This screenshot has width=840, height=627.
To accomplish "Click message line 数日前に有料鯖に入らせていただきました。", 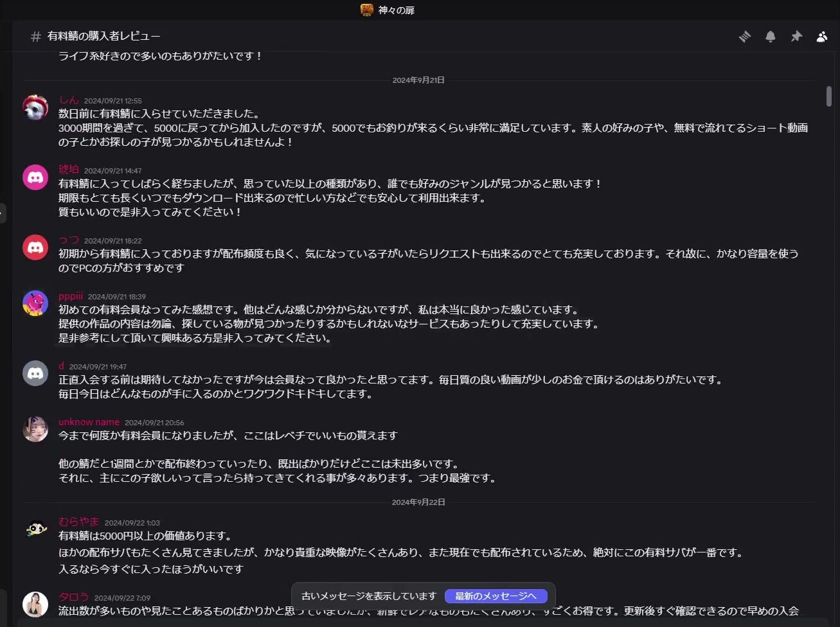I will [x=159, y=114].
